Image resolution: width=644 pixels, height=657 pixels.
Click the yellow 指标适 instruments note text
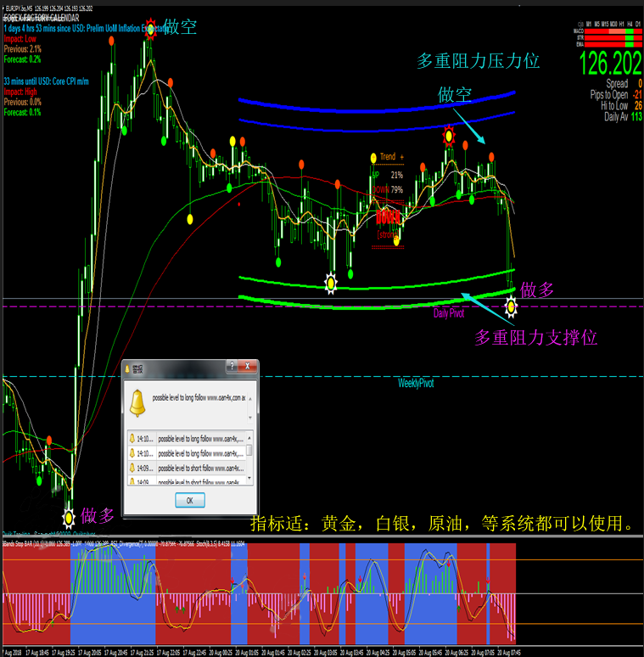(x=442, y=524)
